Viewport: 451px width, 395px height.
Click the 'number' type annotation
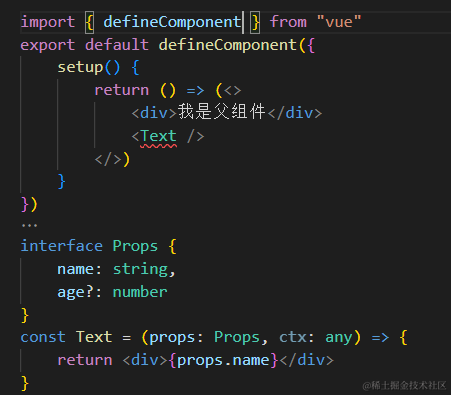(140, 292)
